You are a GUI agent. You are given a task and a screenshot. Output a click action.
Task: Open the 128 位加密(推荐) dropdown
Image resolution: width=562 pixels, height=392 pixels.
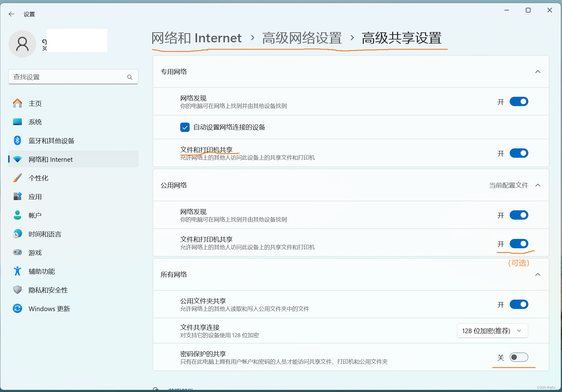(x=492, y=331)
